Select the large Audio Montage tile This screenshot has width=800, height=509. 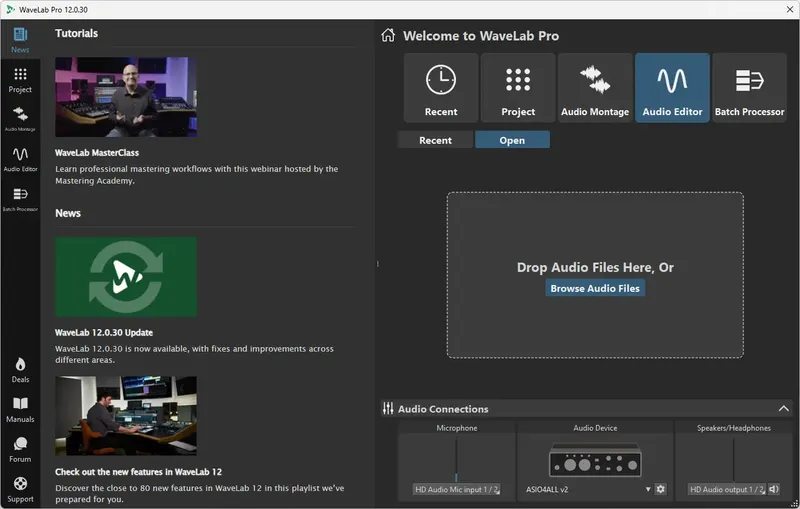tap(595, 88)
